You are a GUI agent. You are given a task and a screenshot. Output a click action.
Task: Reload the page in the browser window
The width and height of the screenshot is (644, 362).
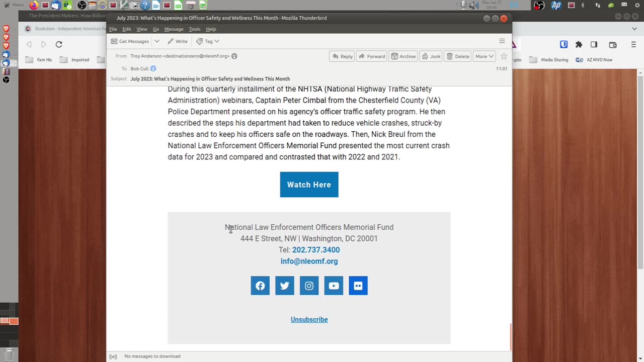59,44
